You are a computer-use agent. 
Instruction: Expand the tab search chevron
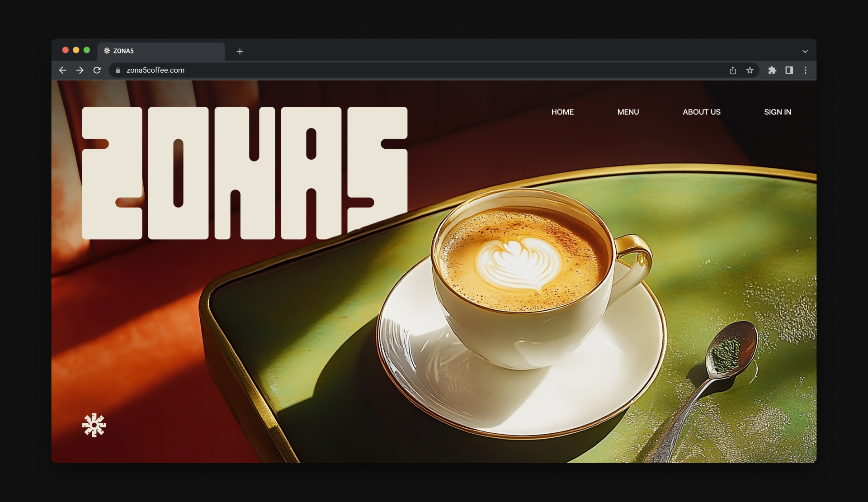click(805, 52)
